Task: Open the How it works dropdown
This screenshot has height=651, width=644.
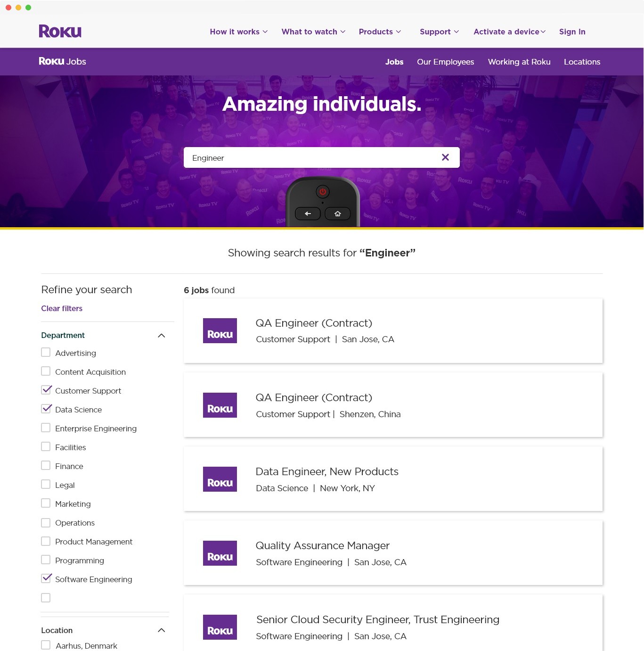Action: coord(238,32)
